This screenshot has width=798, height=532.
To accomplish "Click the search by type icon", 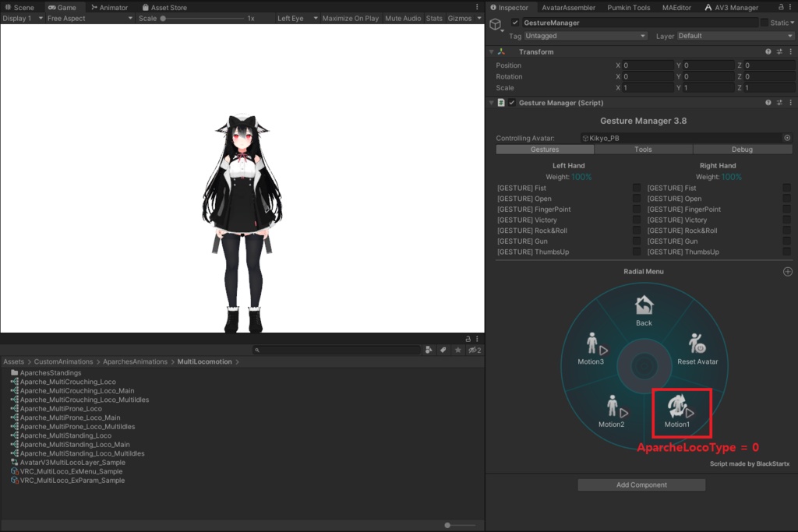I will 429,350.
